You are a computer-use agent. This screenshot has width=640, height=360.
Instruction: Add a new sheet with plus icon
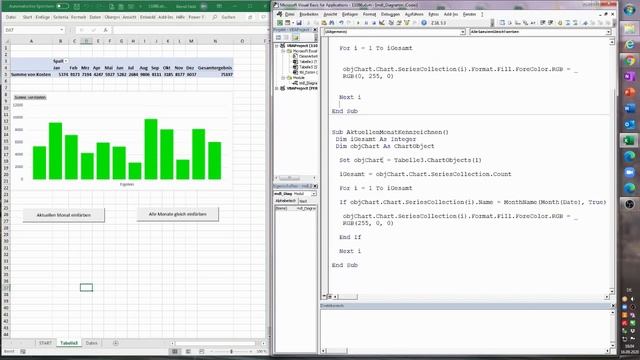tap(116, 343)
